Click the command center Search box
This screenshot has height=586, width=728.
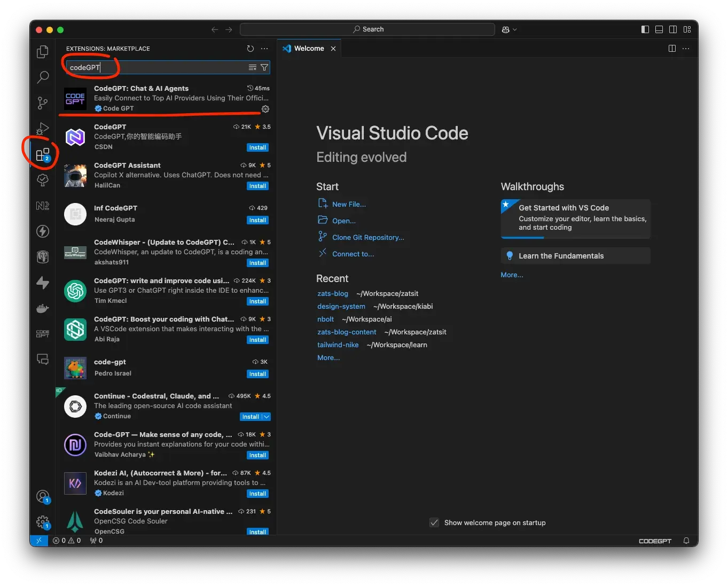coord(367,29)
